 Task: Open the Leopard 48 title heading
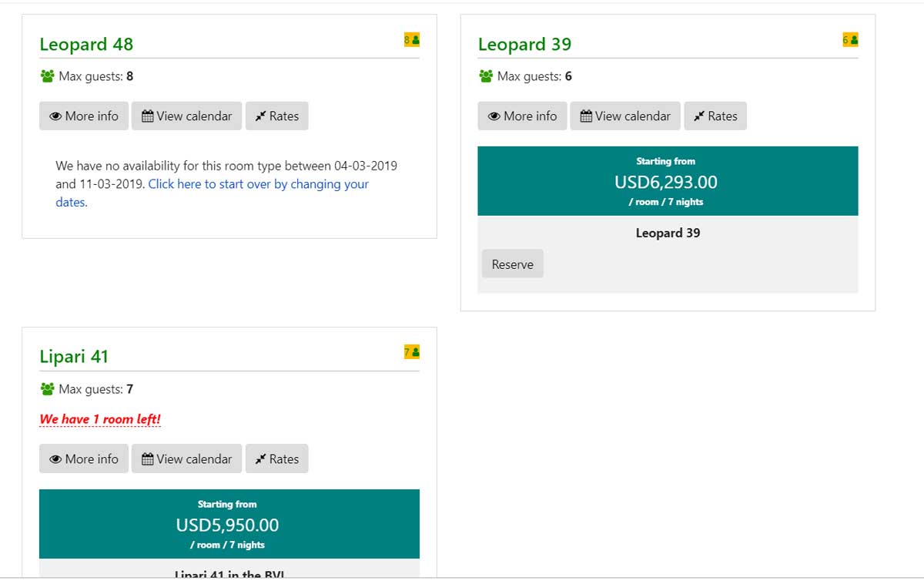click(x=86, y=45)
